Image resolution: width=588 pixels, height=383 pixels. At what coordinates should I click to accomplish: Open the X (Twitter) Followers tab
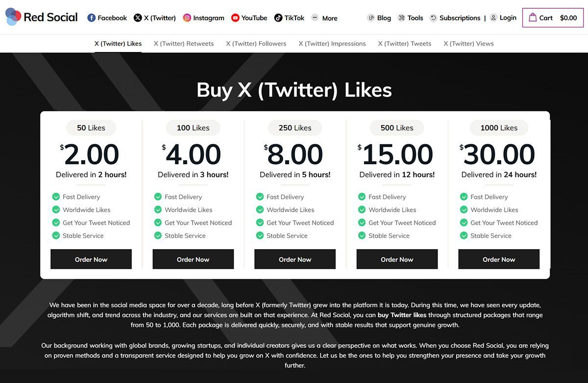256,43
